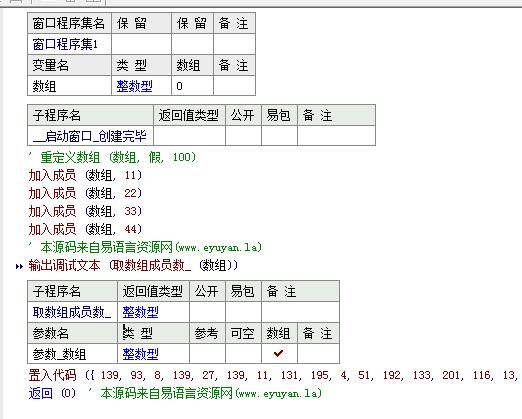Toggle 公开 cell for __启动窗口_创建完毕 subroutine
Viewport: 522px width, 419px height.
243,136
